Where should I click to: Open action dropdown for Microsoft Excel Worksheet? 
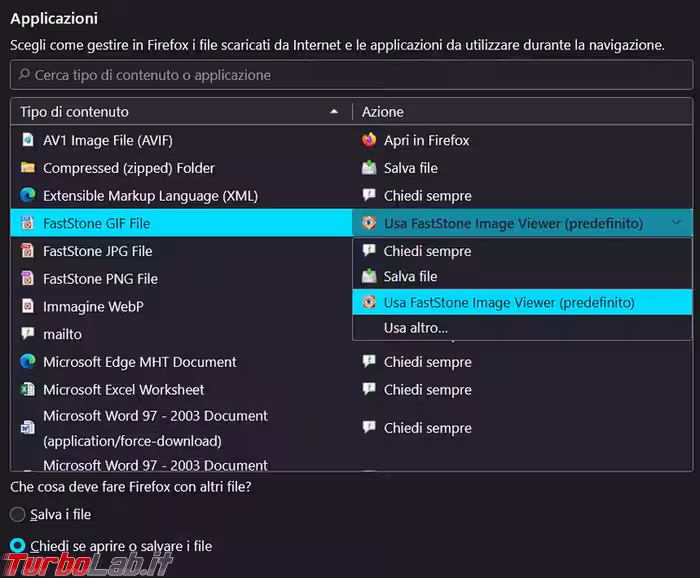click(521, 390)
